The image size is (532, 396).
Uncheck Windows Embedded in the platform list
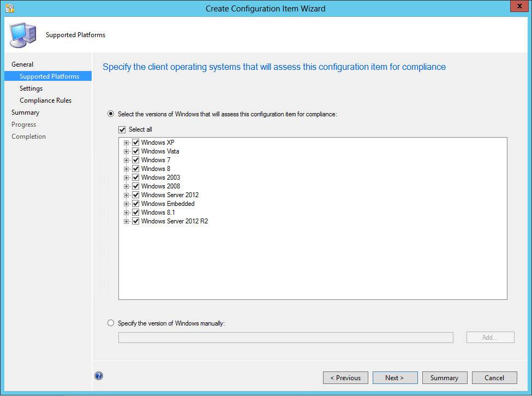click(x=135, y=203)
